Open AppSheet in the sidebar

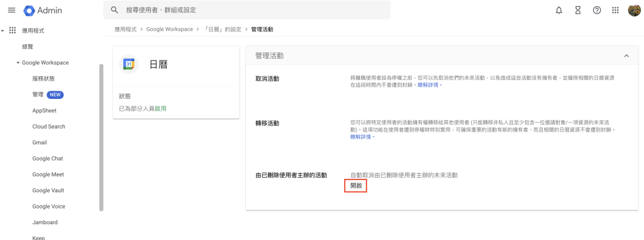45,111
